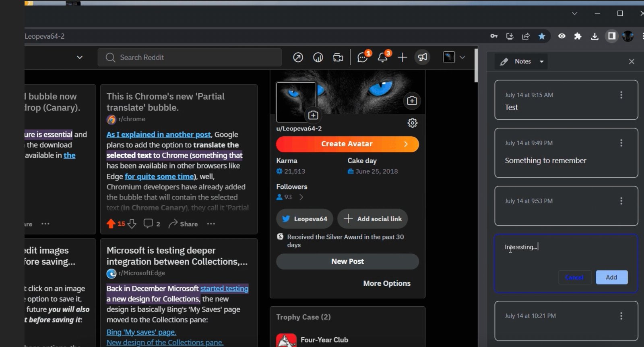This screenshot has width=644, height=347.
Task: Upload banner image via banner icon
Action: pos(412,101)
